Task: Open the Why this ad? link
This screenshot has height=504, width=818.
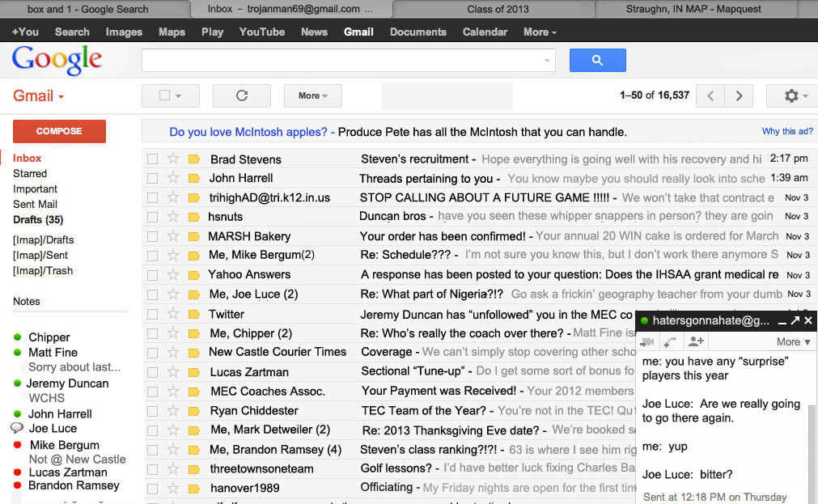Action: coord(787,132)
